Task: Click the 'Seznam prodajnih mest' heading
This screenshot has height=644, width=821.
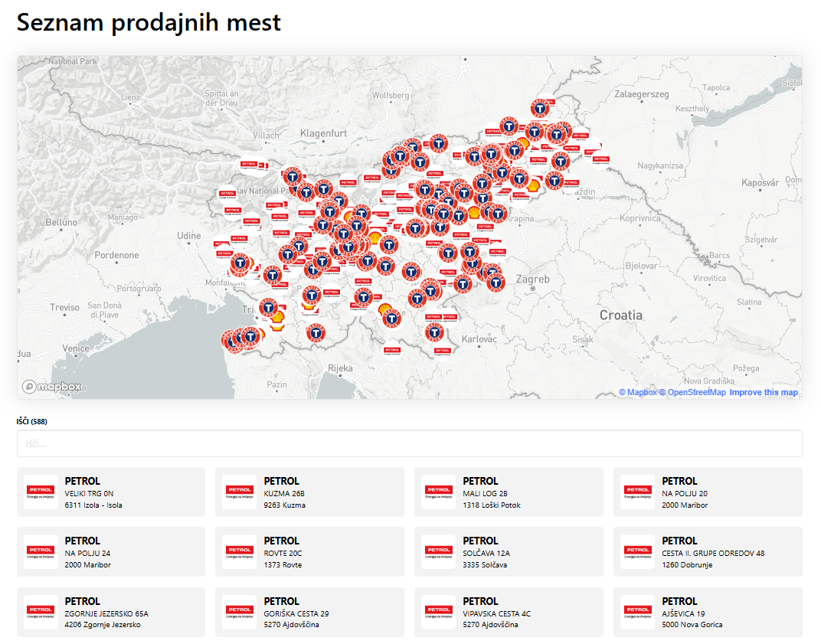Action: pos(149,22)
